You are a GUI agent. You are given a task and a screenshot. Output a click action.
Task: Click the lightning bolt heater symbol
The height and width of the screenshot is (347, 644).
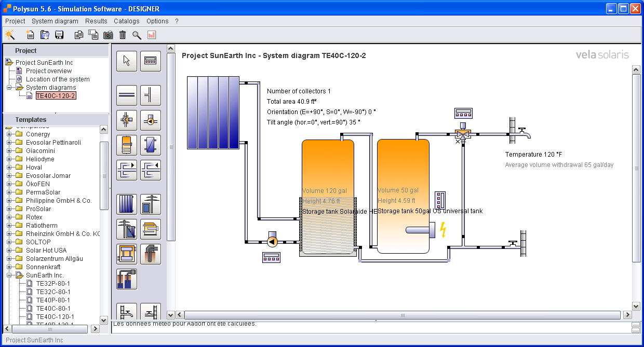pyautogui.click(x=443, y=230)
